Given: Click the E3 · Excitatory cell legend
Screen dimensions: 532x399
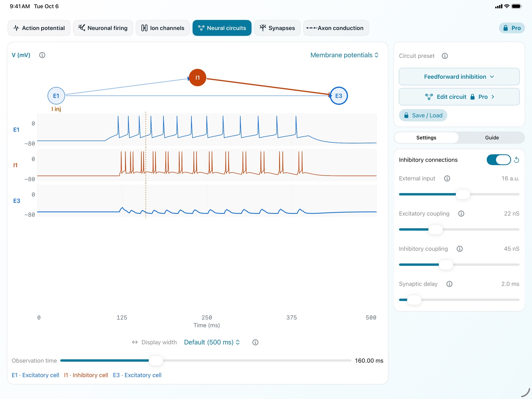Looking at the screenshot, I should [x=137, y=375].
